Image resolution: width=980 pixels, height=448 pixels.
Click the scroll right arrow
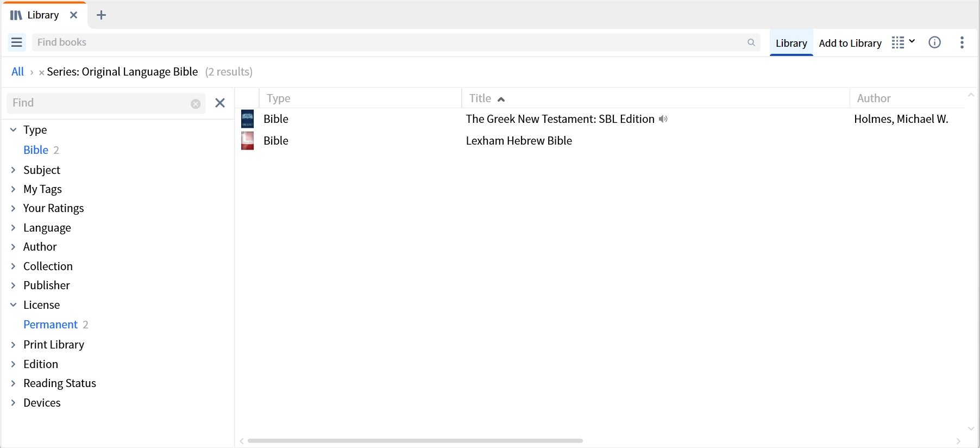pyautogui.click(x=958, y=441)
